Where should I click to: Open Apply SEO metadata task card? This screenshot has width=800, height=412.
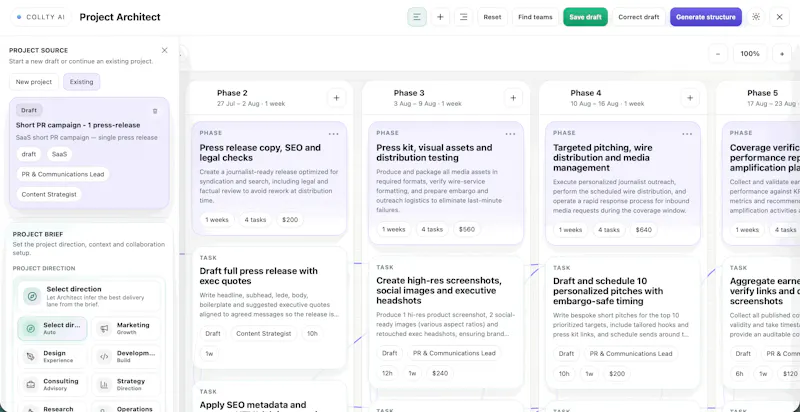pos(269,398)
